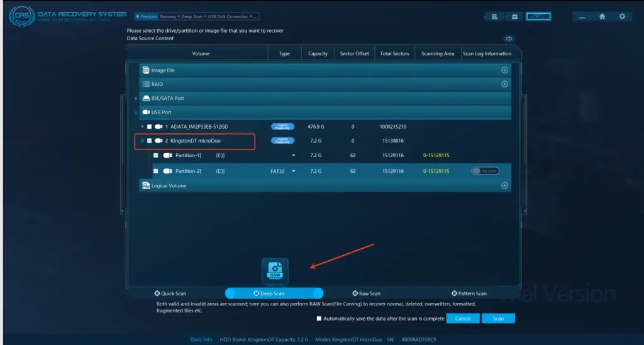Check the ADATA_IM2P33E8-512GD checkbox
The width and height of the screenshot is (644, 345).
[x=150, y=127]
